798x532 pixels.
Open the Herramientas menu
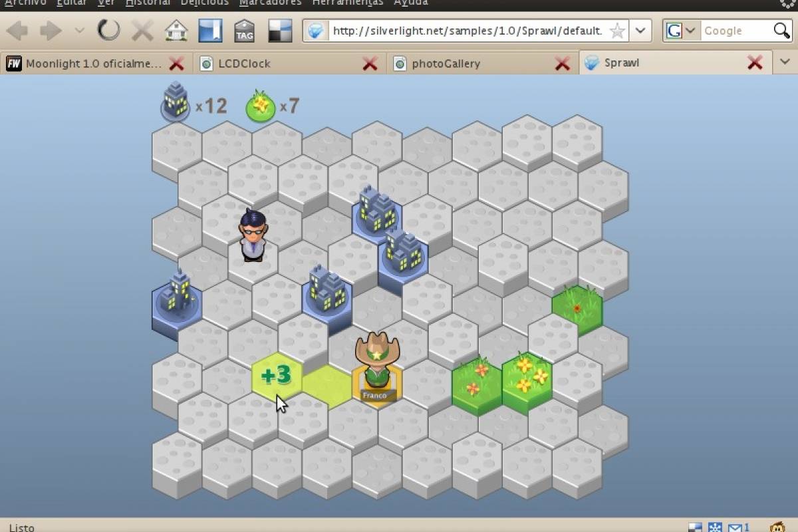point(347,3)
